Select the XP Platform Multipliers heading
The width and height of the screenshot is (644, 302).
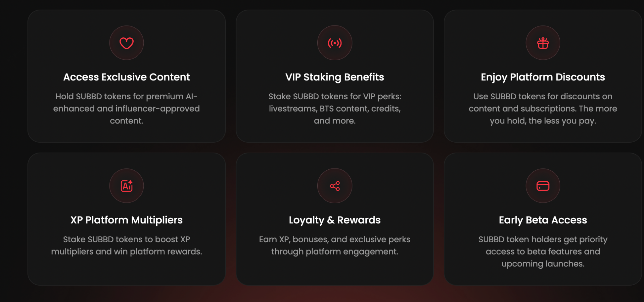[x=126, y=220]
